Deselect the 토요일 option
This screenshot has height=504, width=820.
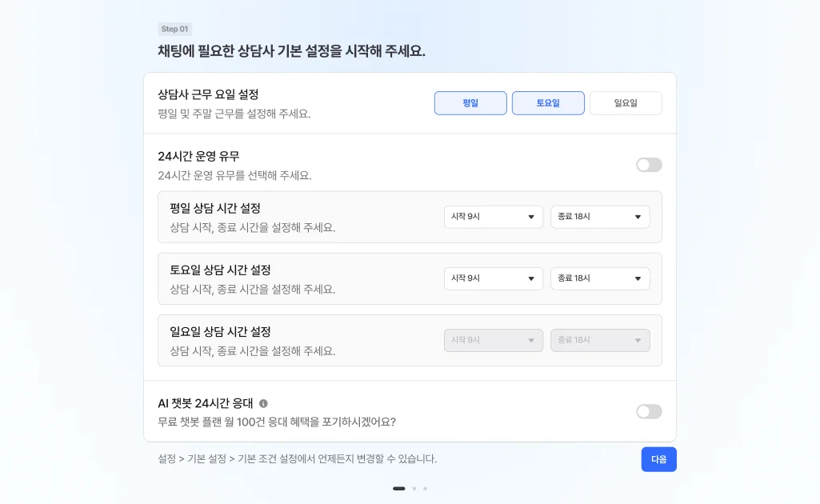(x=548, y=102)
